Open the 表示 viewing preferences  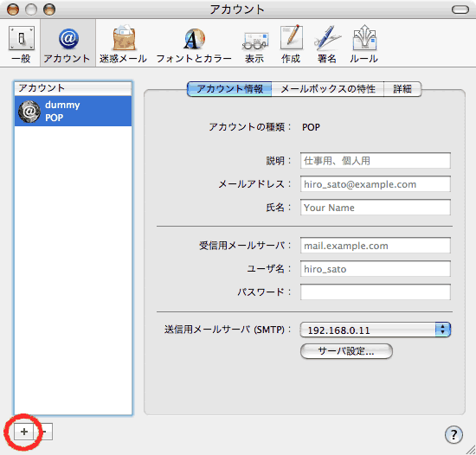[x=255, y=44]
